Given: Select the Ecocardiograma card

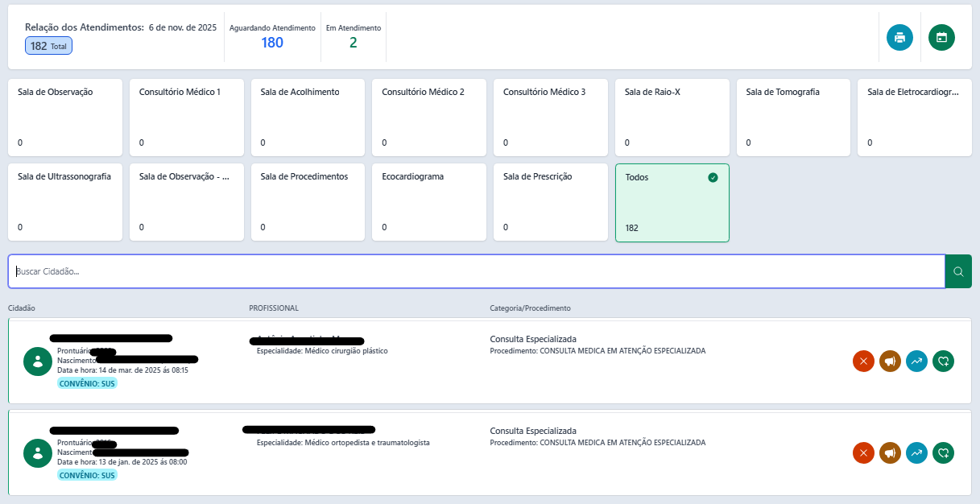Looking at the screenshot, I should (430, 202).
